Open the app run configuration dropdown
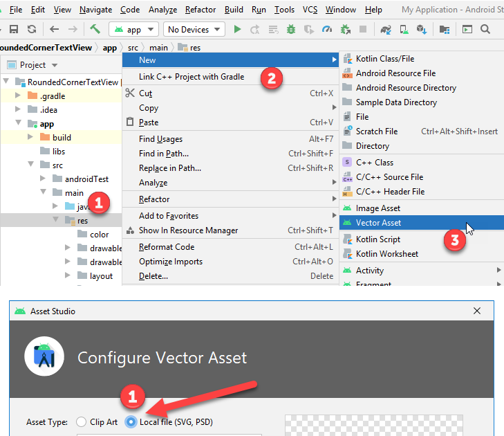The image size is (504, 436). pos(133,30)
